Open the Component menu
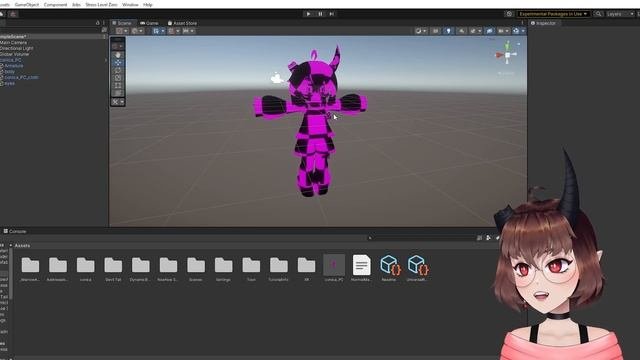 click(x=55, y=5)
